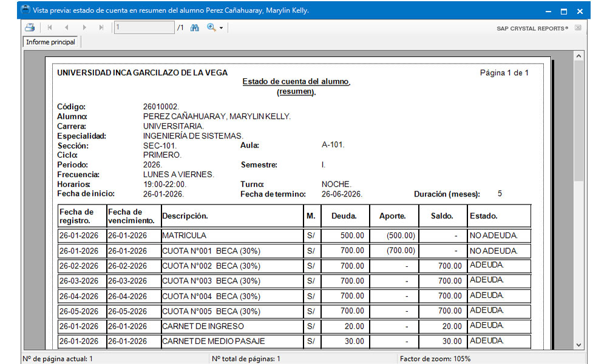Open the Find text binoculars icon

(195, 27)
